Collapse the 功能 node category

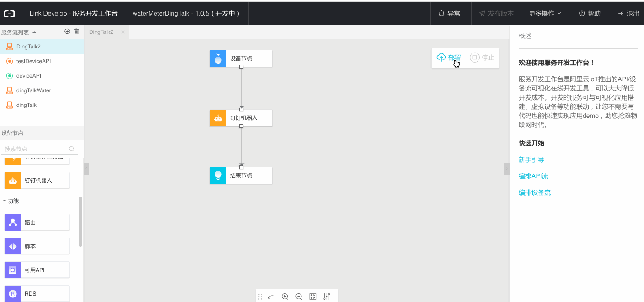coord(5,201)
